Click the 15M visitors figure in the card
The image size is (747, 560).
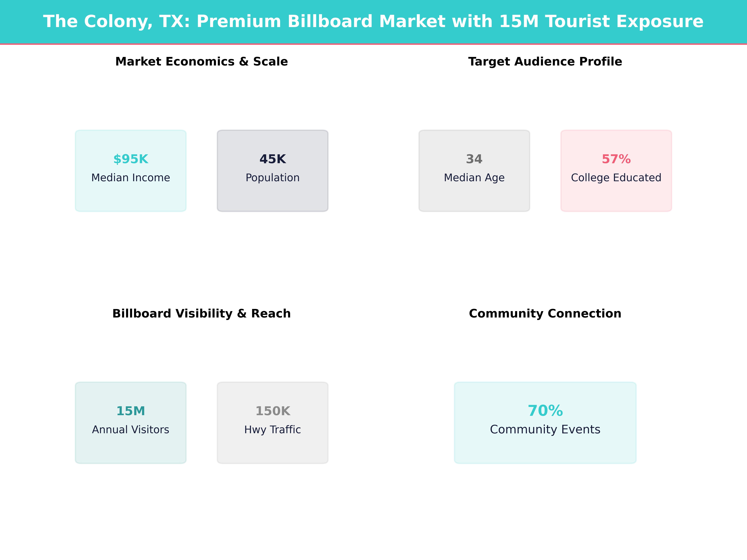[x=131, y=411]
